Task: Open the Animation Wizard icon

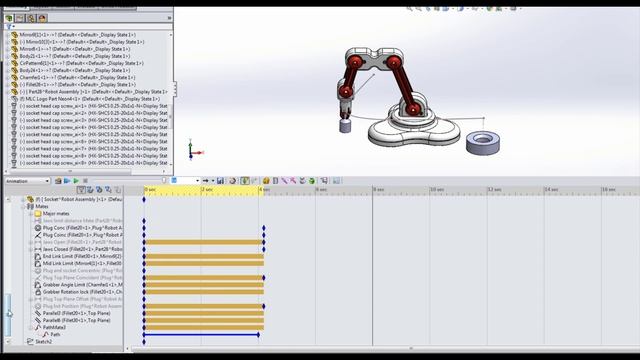Action: click(x=233, y=180)
